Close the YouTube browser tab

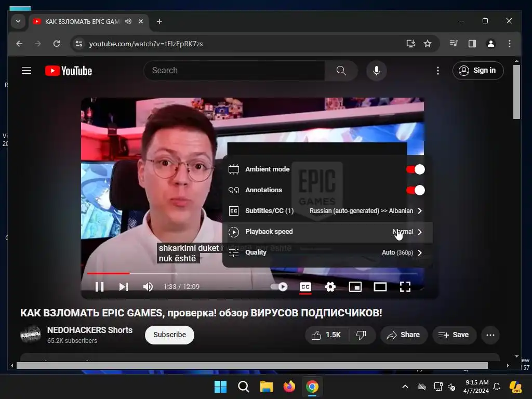pyautogui.click(x=141, y=21)
